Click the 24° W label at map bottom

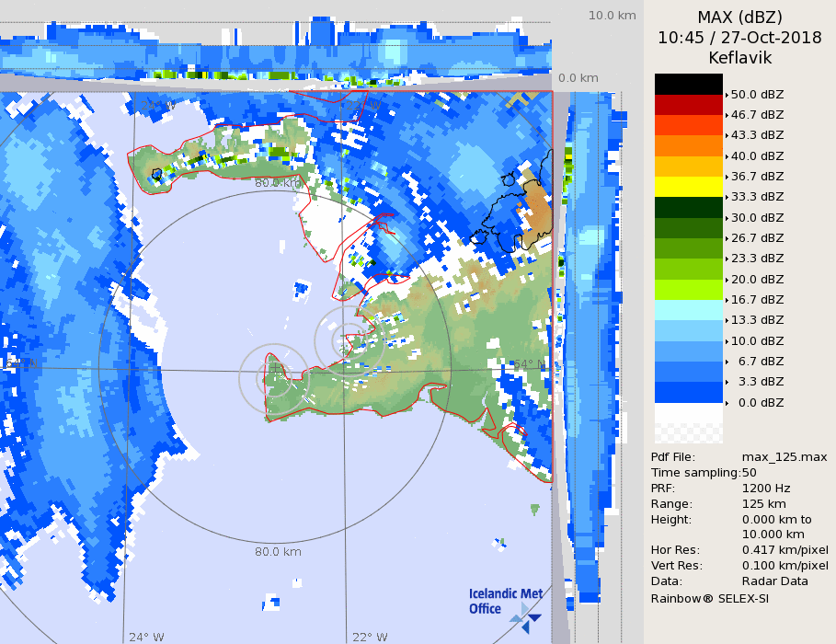click(146, 637)
